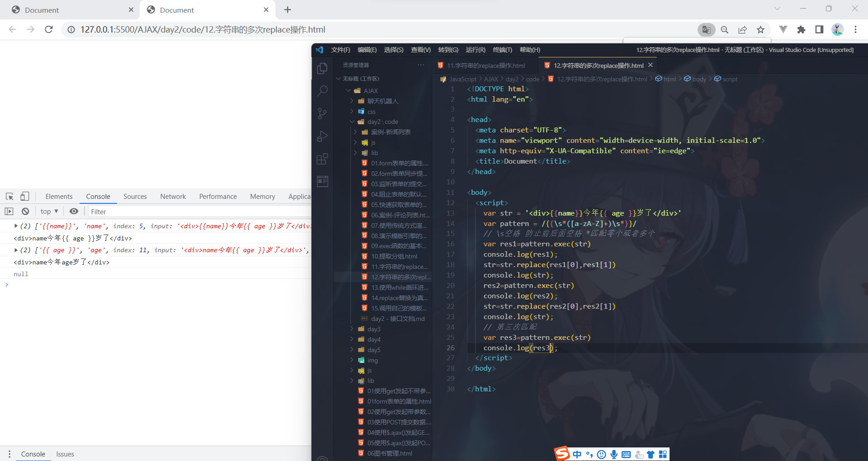The width and height of the screenshot is (868, 461).
Task: Close the first Document browser tab
Action: [131, 9]
